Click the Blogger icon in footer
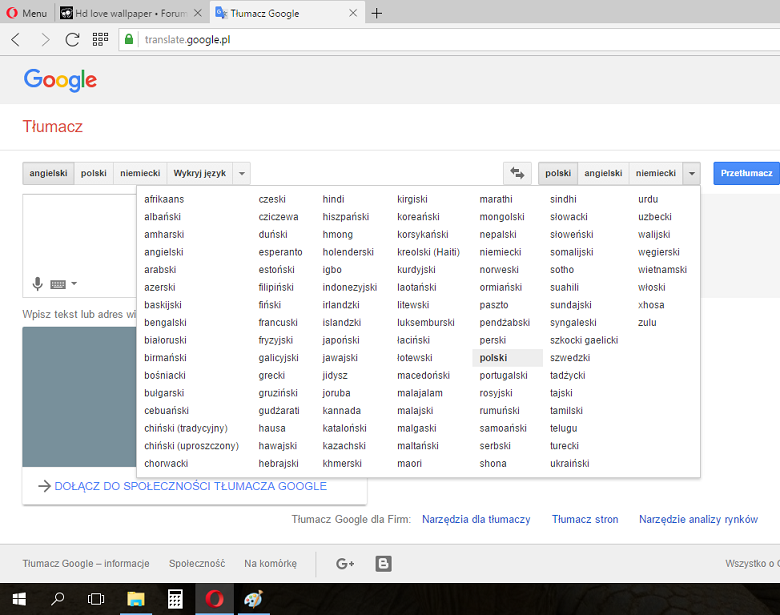The width and height of the screenshot is (780, 615). (383, 564)
